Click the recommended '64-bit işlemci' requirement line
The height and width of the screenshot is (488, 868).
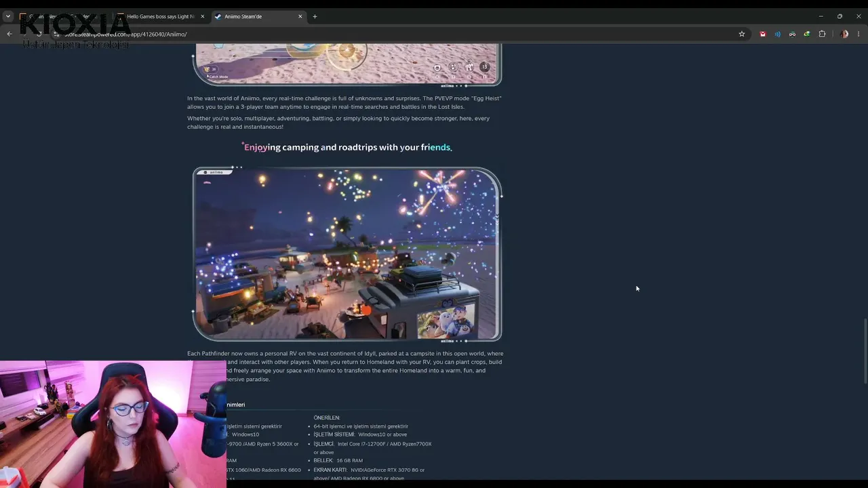point(361,426)
